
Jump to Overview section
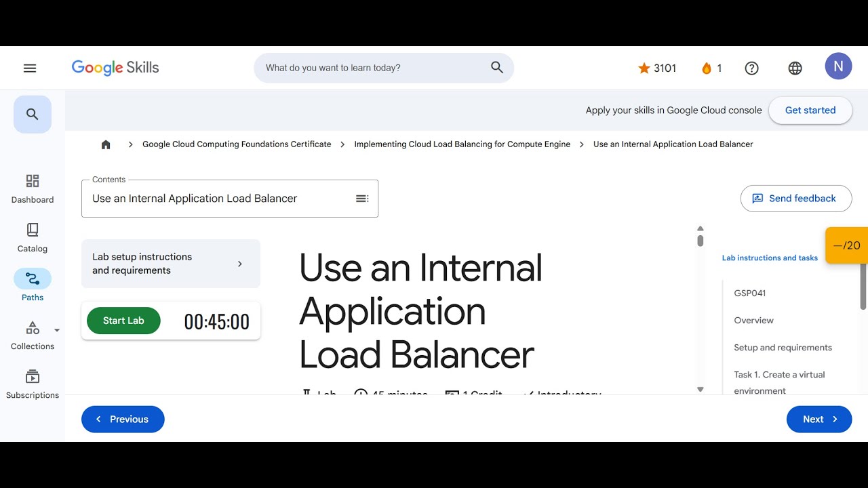click(x=754, y=321)
